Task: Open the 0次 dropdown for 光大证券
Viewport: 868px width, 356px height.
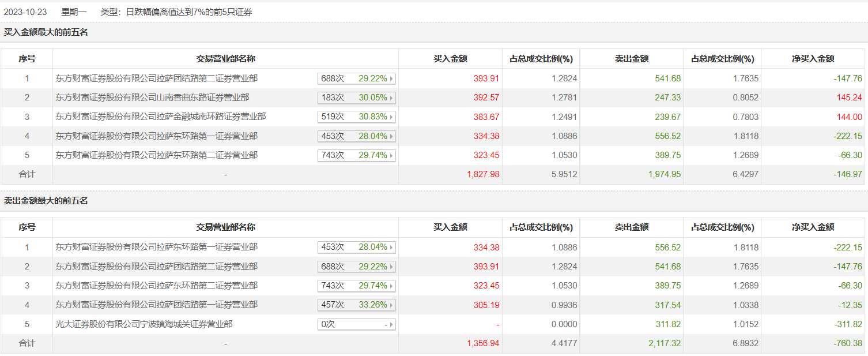Action: pos(392,325)
